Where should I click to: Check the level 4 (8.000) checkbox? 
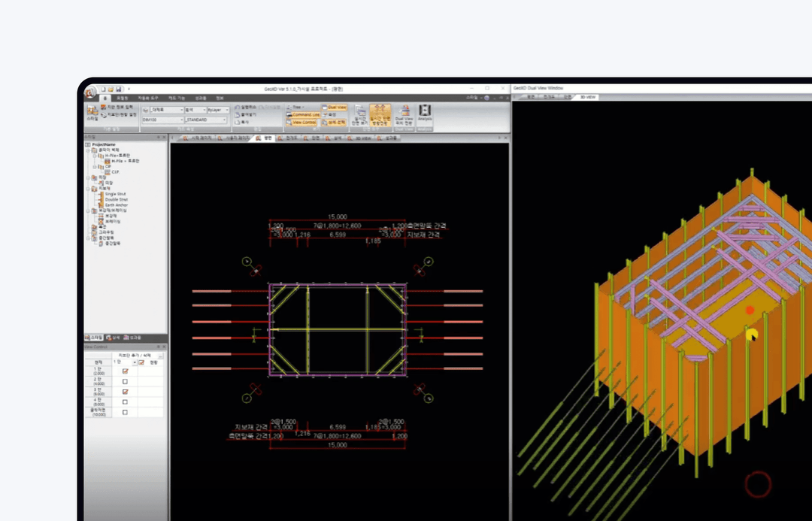[x=125, y=402]
